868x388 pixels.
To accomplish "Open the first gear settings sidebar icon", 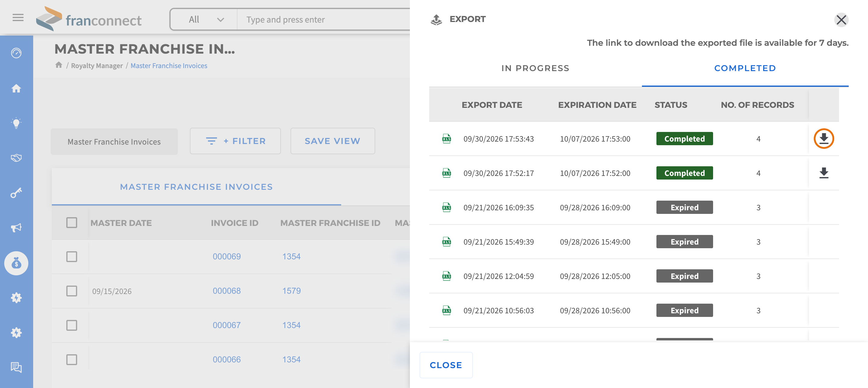I will [x=16, y=298].
